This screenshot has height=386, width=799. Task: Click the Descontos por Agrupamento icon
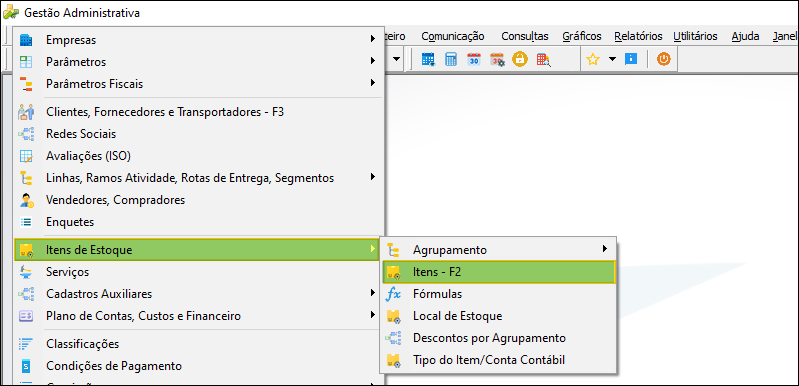coord(393,338)
